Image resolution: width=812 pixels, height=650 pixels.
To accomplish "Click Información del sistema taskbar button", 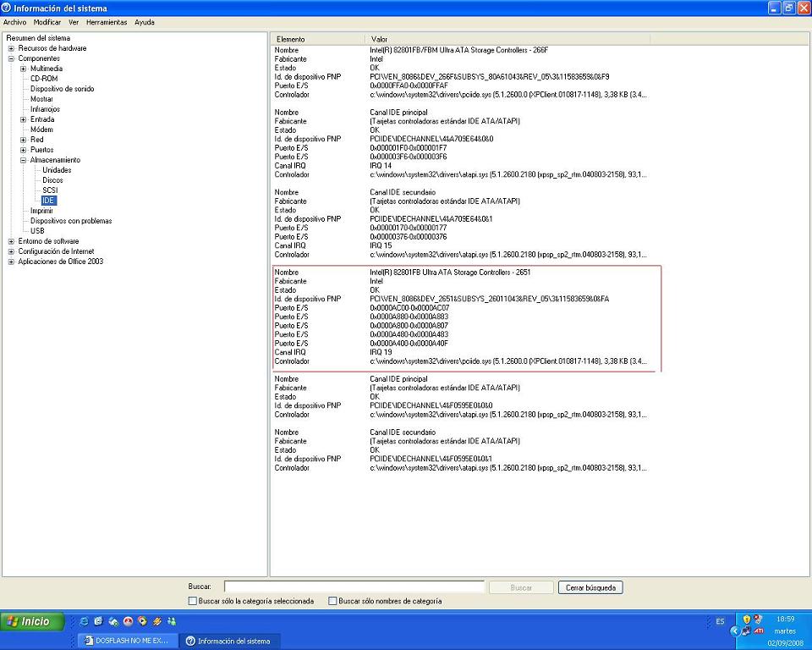I will pos(230,641).
